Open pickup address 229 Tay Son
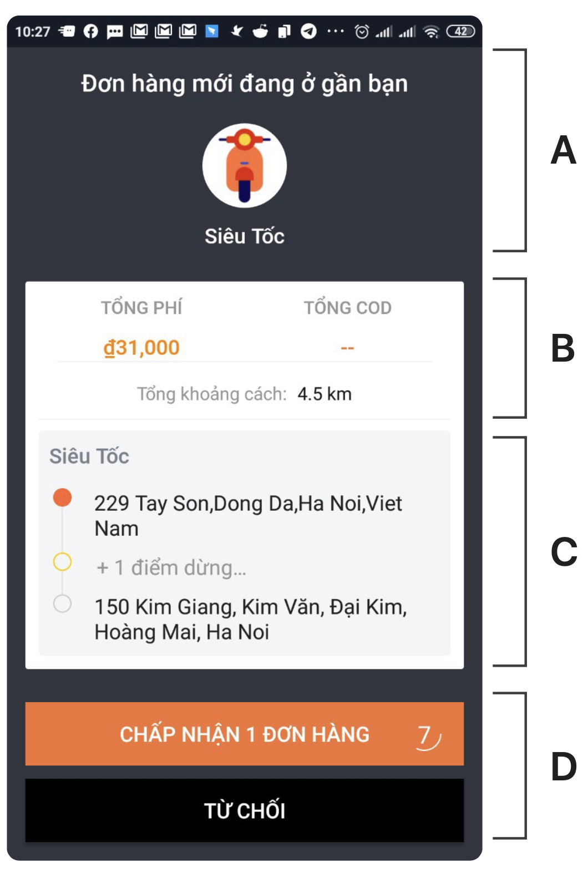 pyautogui.click(x=248, y=515)
